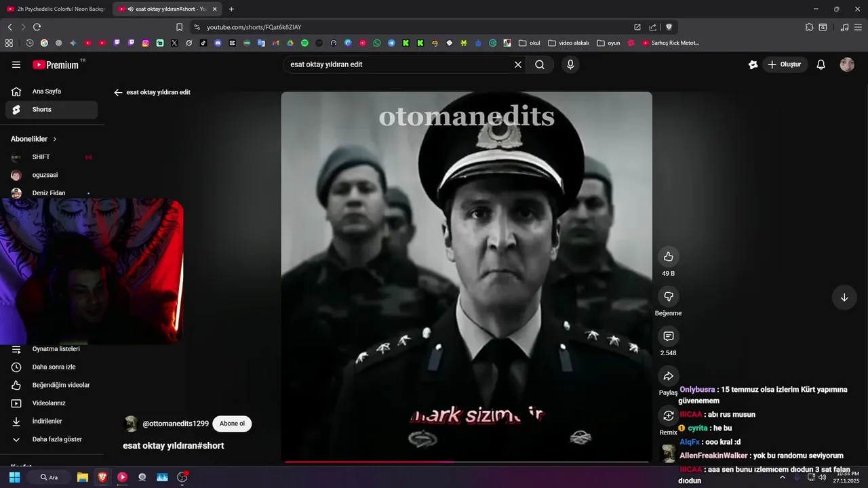Screen dimensions: 868x488
Task: Open Windows Start menu
Action: (14, 477)
